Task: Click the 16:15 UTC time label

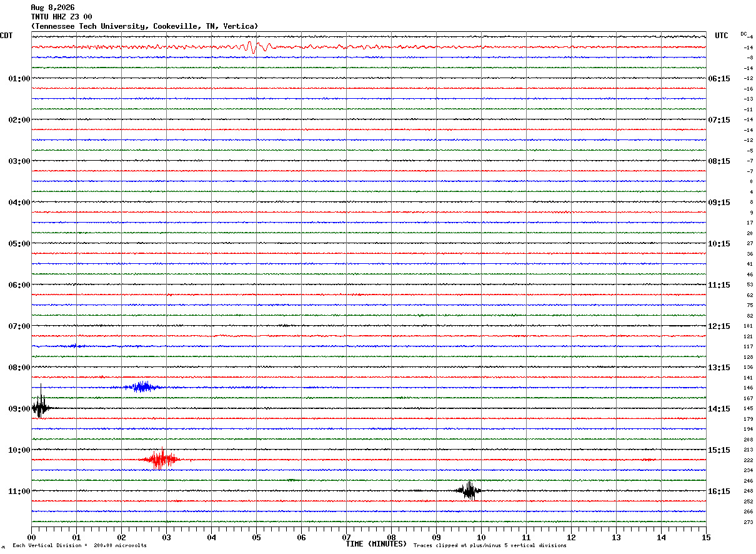Action: 719,491
